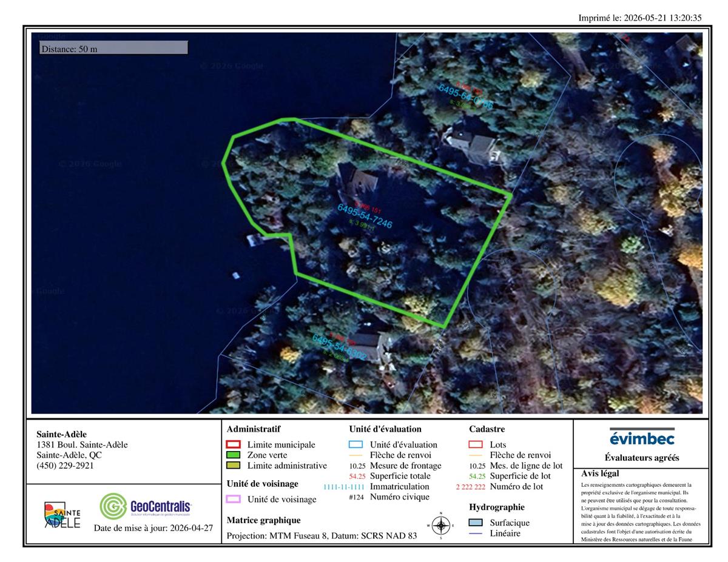Click the 'Évaluateurs agréés' text

point(642,458)
